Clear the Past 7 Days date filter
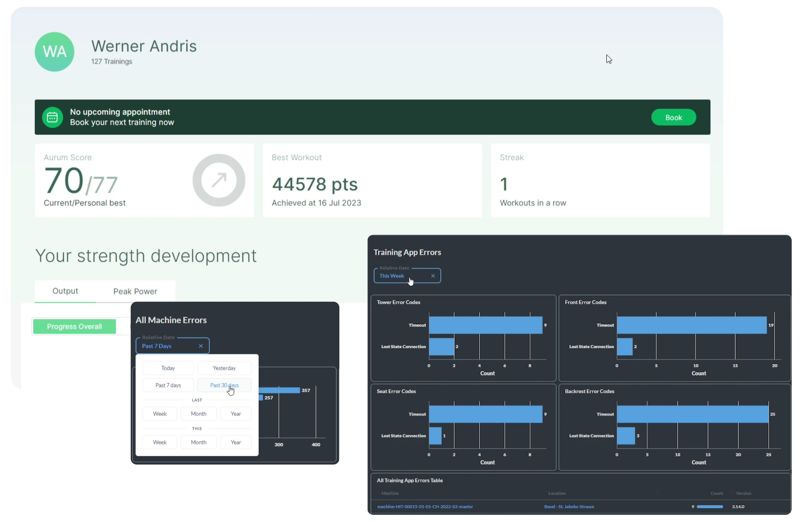The width and height of the screenshot is (812, 528). (201, 346)
